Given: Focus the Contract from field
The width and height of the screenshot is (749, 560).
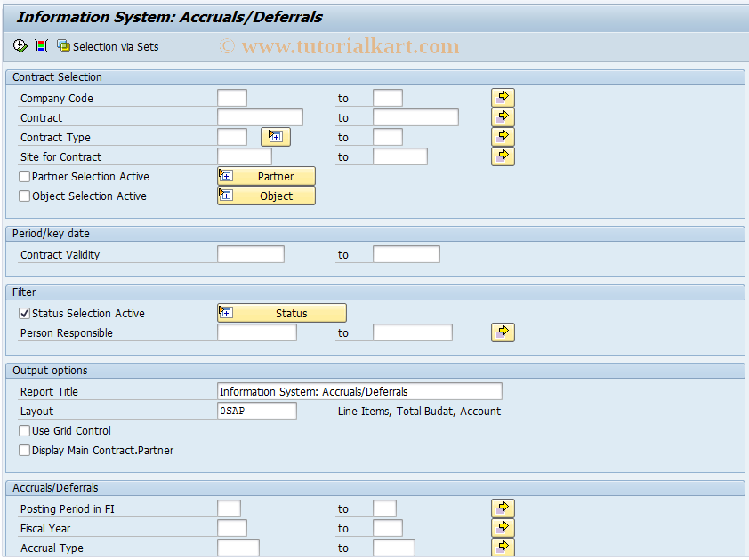Looking at the screenshot, I should 260,117.
